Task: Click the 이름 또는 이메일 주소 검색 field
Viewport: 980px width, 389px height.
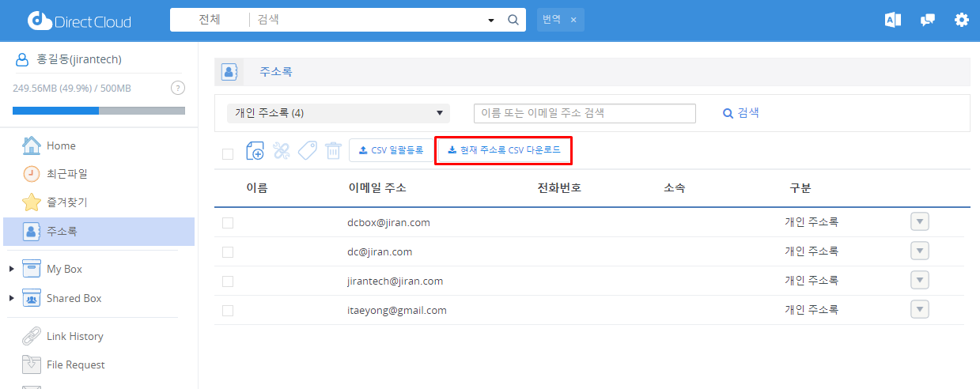Action: click(x=585, y=113)
